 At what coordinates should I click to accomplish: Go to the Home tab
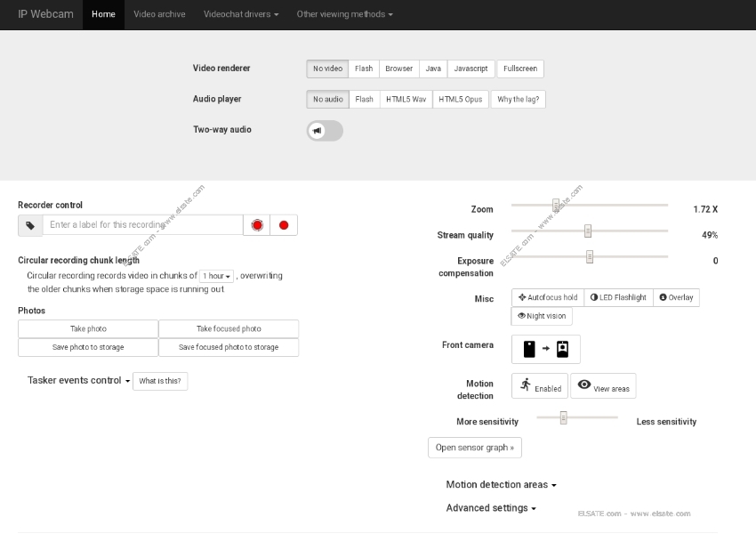[x=104, y=14]
